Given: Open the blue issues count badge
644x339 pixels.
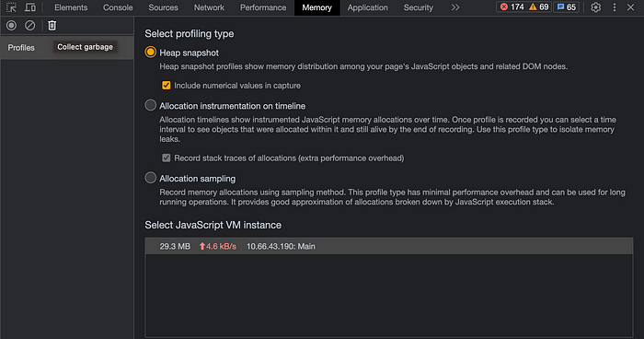Looking at the screenshot, I should [x=567, y=7].
